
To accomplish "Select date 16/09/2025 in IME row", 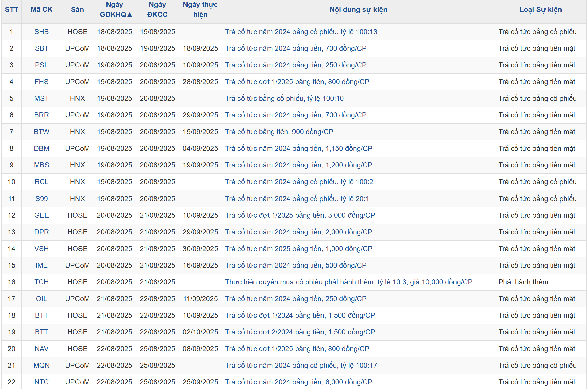I will [200, 265].
